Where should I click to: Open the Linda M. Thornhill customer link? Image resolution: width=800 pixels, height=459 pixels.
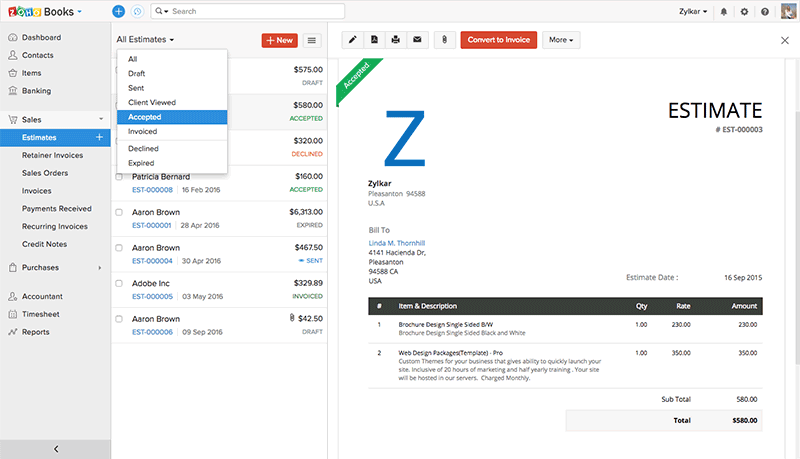(396, 243)
